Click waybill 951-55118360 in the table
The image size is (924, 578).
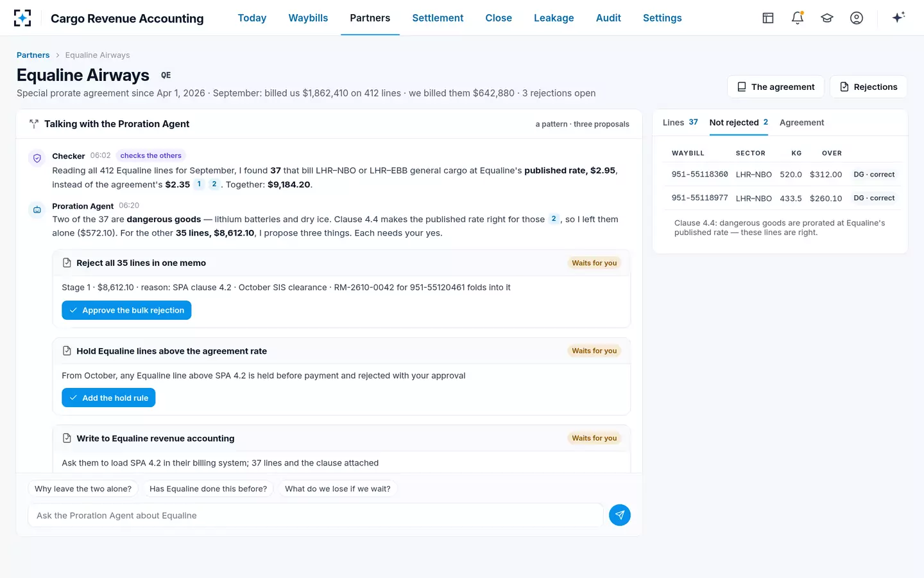699,175
